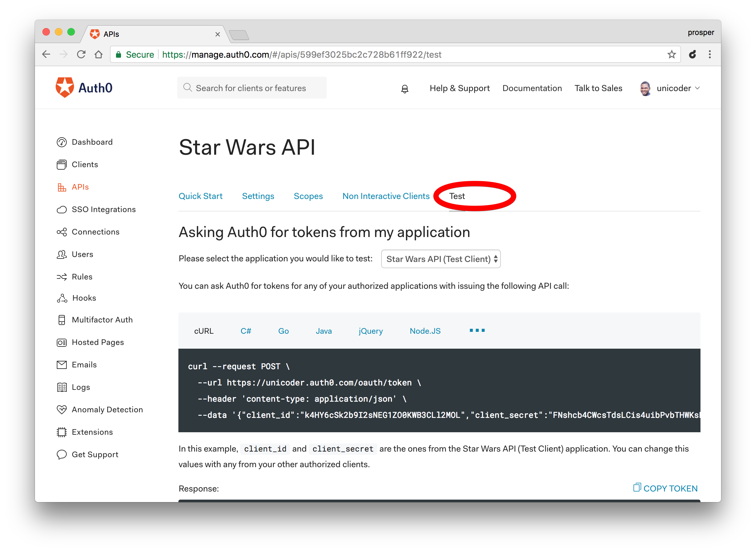The width and height of the screenshot is (756, 552).
Task: Open the test application select dropdown
Action: [x=441, y=259]
